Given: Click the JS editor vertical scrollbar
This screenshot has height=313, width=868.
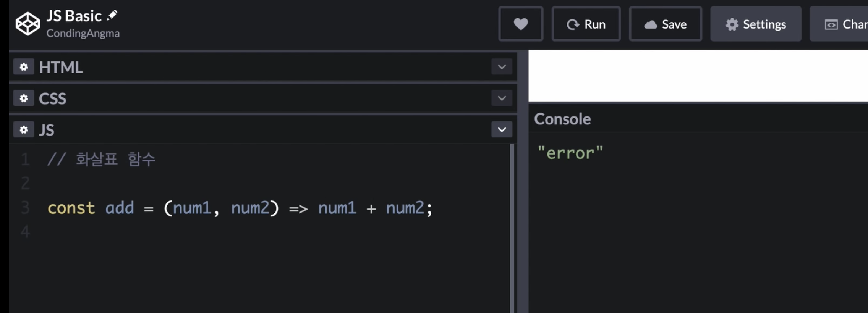Looking at the screenshot, I should [x=512, y=228].
